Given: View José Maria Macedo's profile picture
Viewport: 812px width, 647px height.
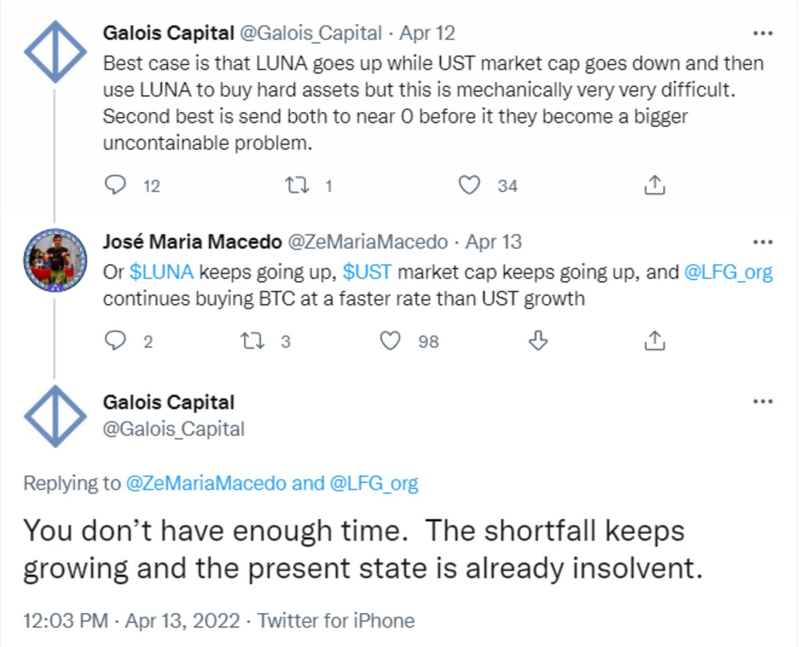Looking at the screenshot, I should [x=55, y=260].
